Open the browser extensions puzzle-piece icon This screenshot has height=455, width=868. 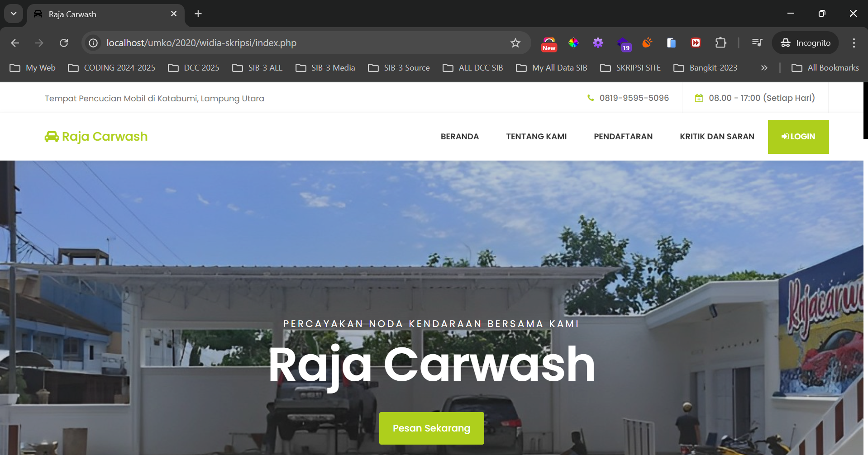pos(720,43)
